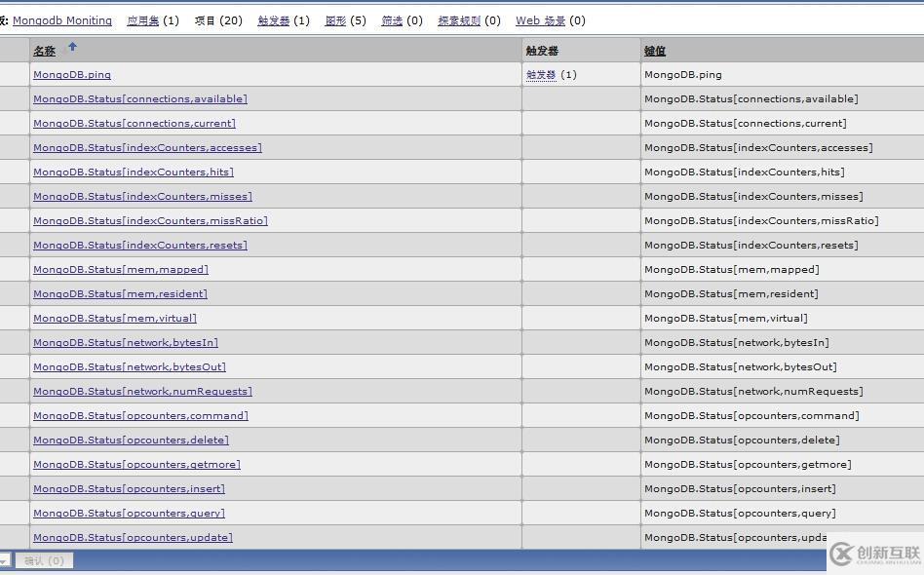Image resolution: width=924 pixels, height=575 pixels.
Task: Click the 确认 (0) button
Action: [x=44, y=560]
